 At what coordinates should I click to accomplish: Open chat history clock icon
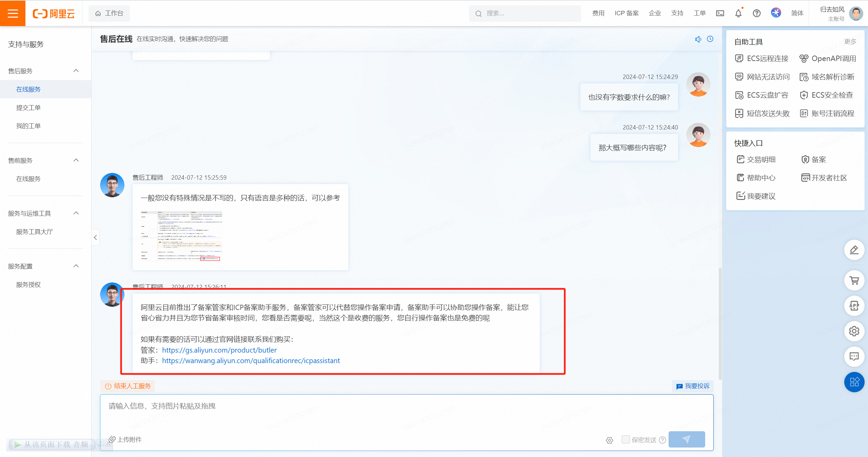tap(710, 39)
